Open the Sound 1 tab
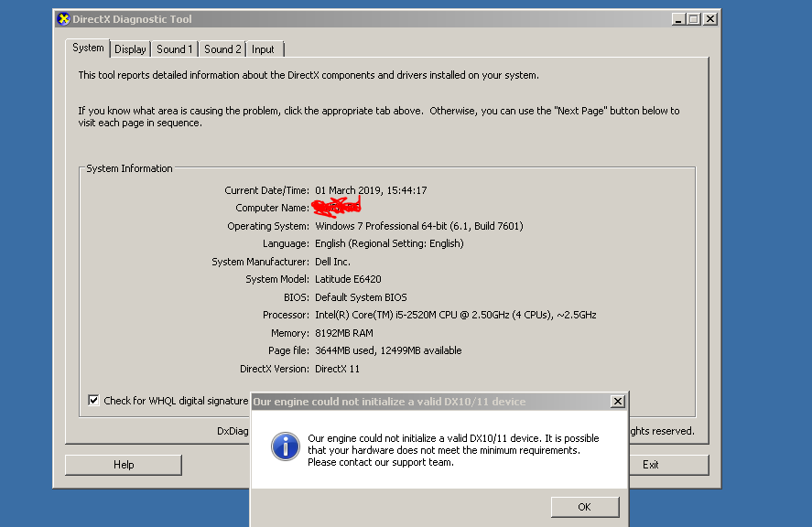The height and width of the screenshot is (527, 812). point(175,49)
